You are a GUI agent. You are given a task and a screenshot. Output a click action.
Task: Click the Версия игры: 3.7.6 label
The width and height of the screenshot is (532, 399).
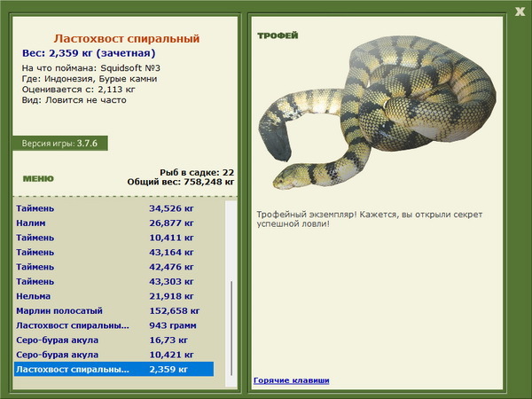(x=59, y=143)
